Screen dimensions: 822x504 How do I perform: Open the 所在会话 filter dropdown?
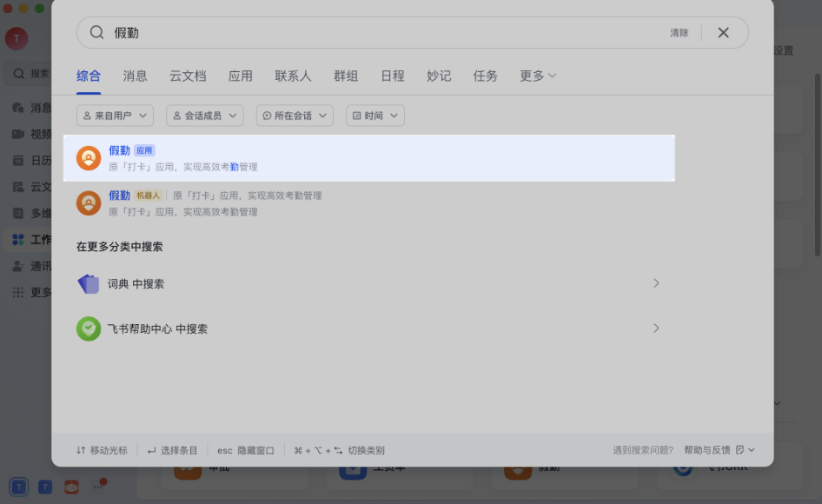coord(295,116)
